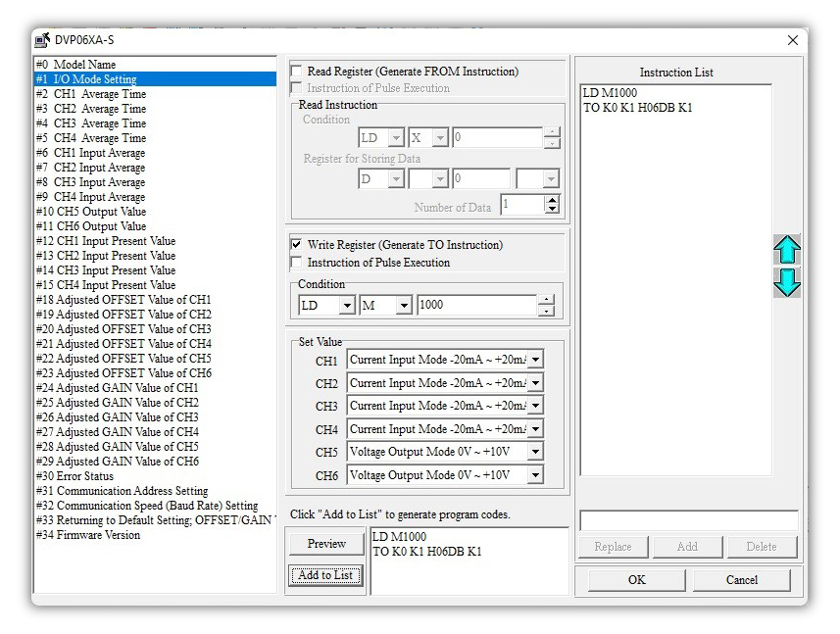Viewport: 840px width, 634px height.
Task: Open the CH1 set value dropdown
Action: click(x=534, y=360)
